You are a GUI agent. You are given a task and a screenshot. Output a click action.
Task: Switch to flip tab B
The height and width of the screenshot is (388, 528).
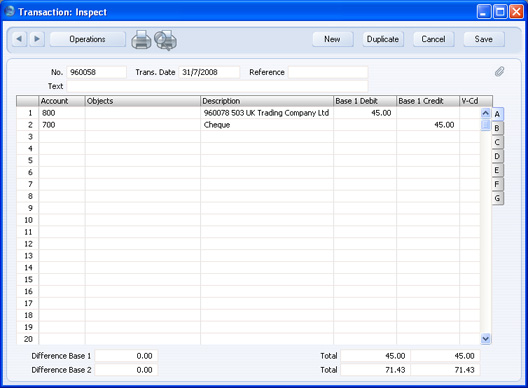pos(497,128)
